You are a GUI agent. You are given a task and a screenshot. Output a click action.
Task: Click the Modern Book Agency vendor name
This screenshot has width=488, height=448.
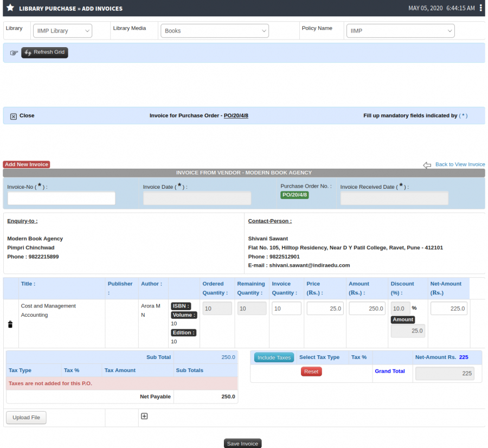(35, 239)
